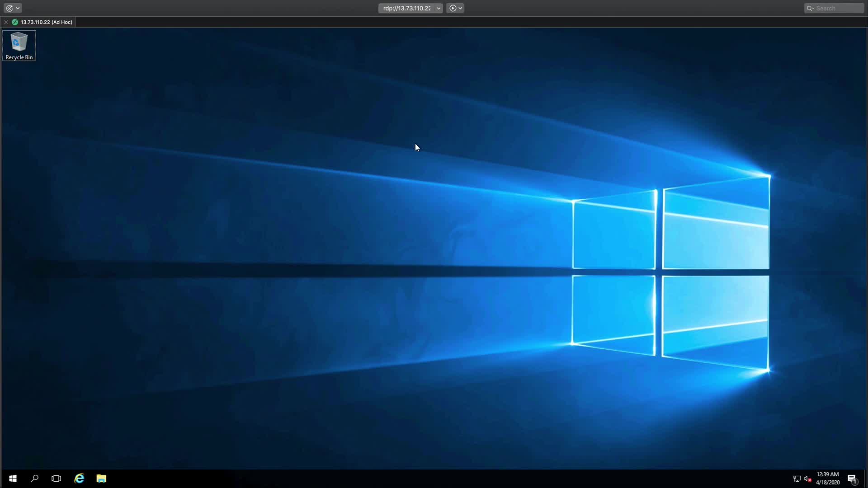Click the taskbar search magnifier icon
This screenshot has width=868, height=488.
click(x=34, y=479)
